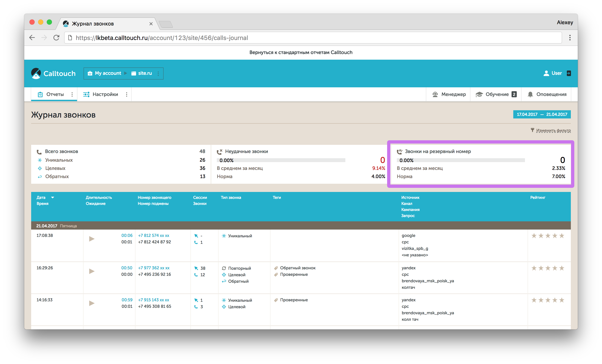Viewport: 602px width, 364px height.
Task: Click the Всего звонков phone icon
Action: click(x=39, y=152)
